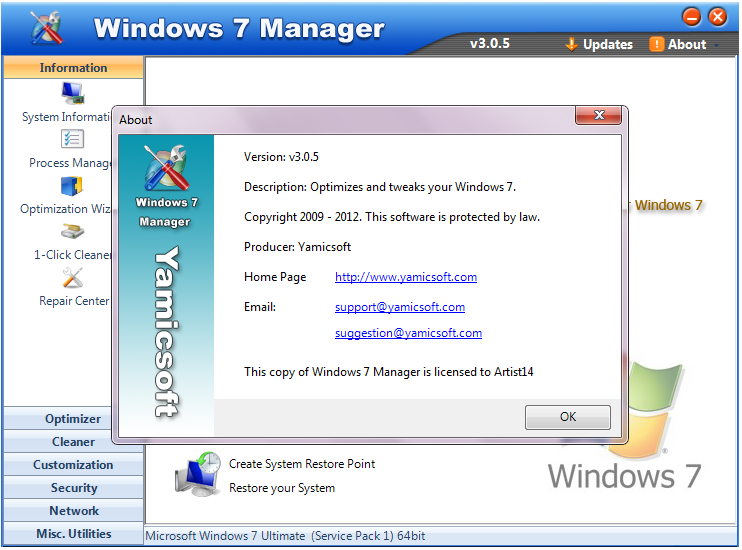
Task: Click status bar Windows 7 Ultimate text
Action: point(285,536)
